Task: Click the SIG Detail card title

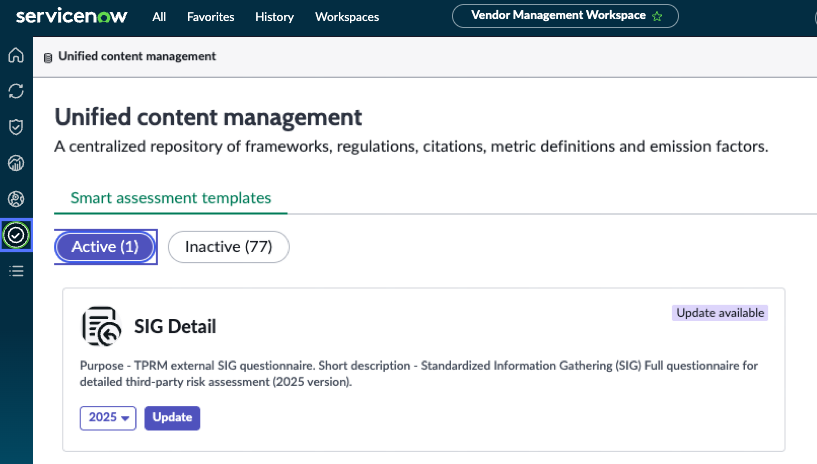Action: pyautogui.click(x=175, y=327)
